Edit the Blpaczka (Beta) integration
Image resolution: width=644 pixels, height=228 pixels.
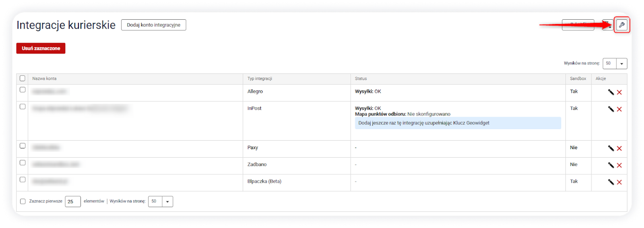coord(611,182)
